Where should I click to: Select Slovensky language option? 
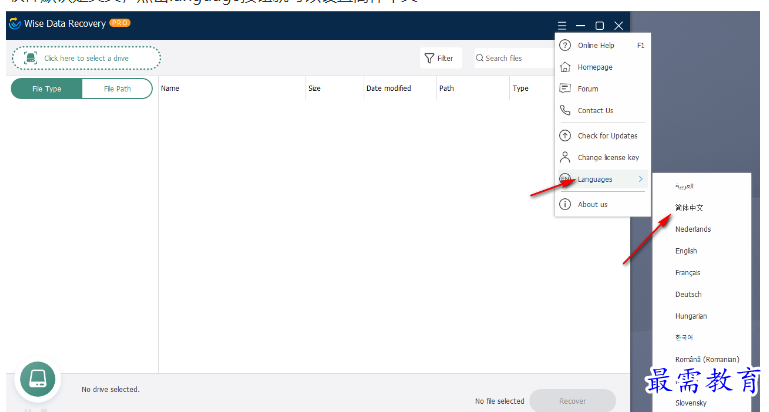pyautogui.click(x=691, y=403)
